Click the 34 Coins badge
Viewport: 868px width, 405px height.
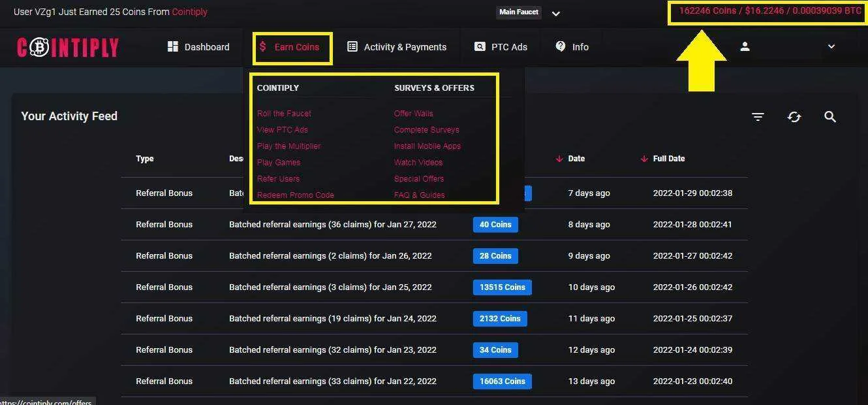tap(495, 350)
